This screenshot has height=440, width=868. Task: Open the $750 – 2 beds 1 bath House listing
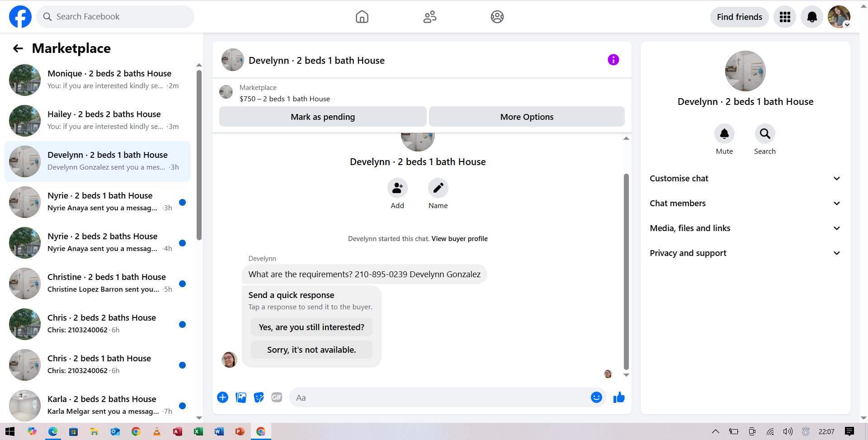point(285,99)
